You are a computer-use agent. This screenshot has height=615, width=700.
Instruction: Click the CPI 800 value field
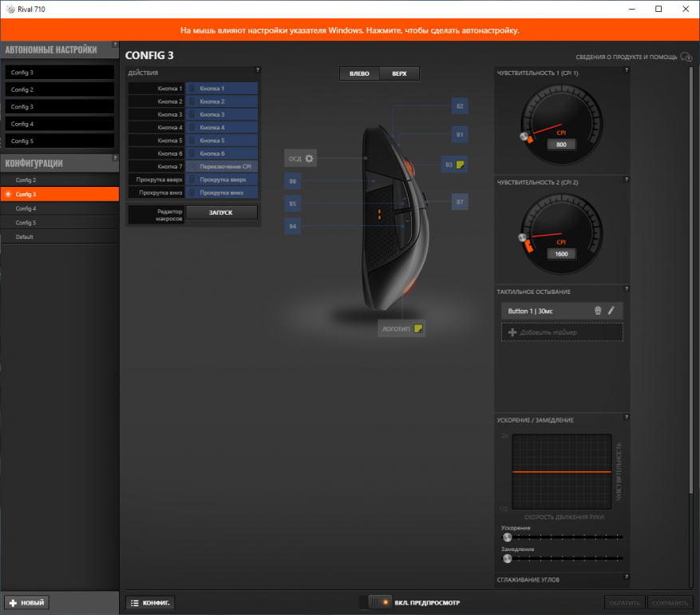tap(561, 145)
